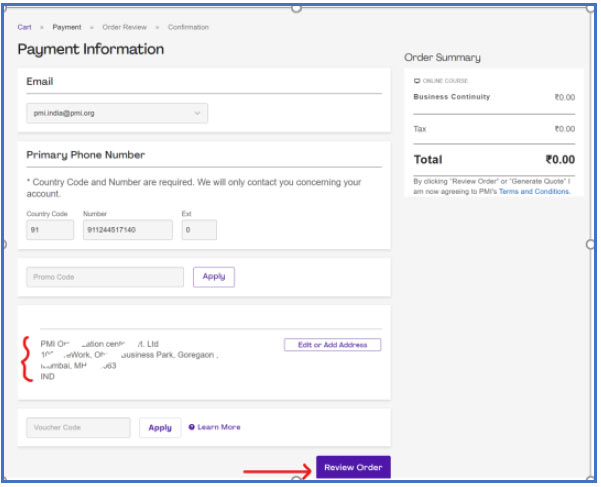This screenshot has width=601, height=487.
Task: Focus the Voucher Code input
Action: (x=79, y=427)
